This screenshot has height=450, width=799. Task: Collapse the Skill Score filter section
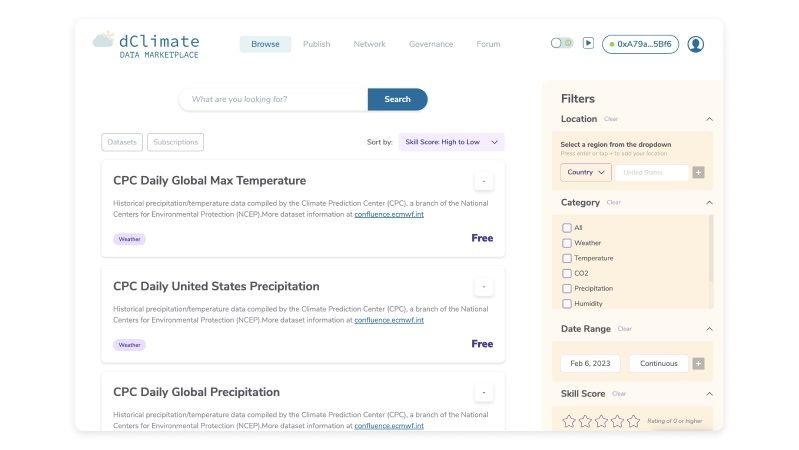tap(709, 393)
